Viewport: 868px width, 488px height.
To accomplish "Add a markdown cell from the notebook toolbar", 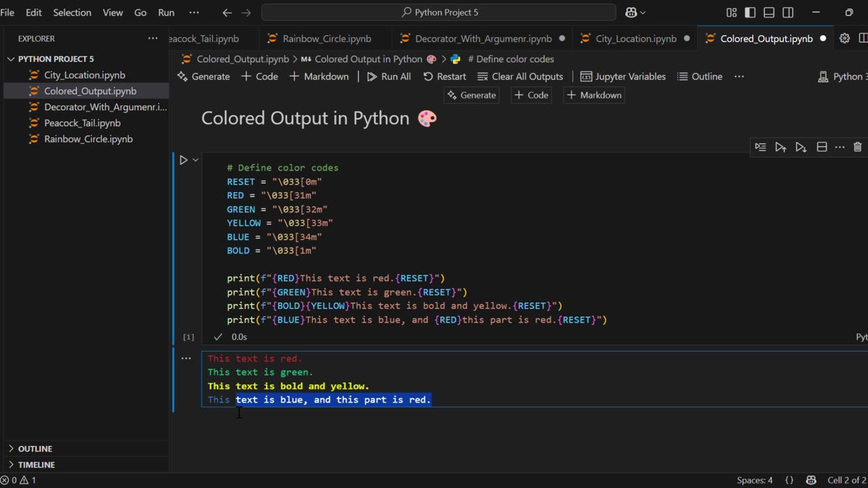I will (319, 77).
